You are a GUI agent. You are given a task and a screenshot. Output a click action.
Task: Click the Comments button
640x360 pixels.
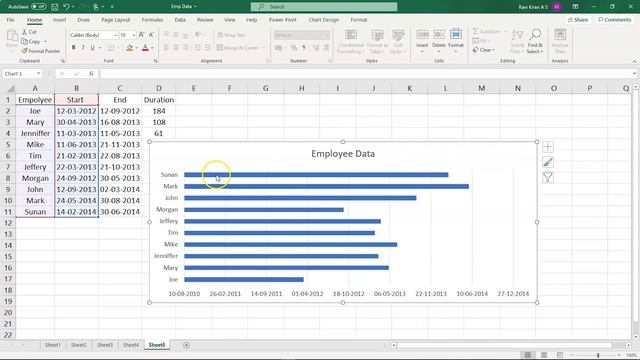(614, 20)
